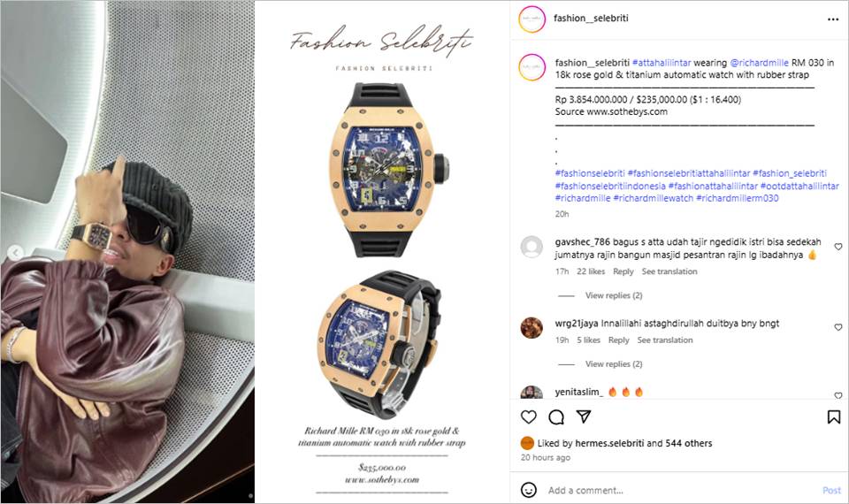
Task: Open the comment bubble icon
Action: (556, 416)
